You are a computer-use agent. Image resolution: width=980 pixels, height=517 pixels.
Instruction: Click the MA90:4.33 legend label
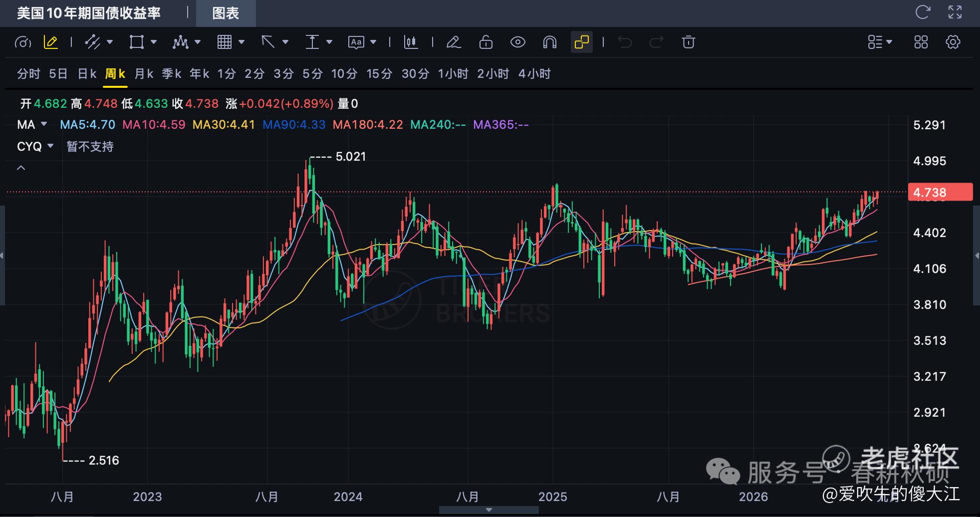click(294, 124)
